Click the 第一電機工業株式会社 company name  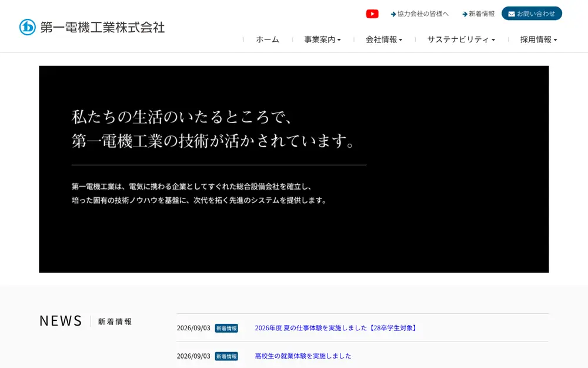(102, 28)
